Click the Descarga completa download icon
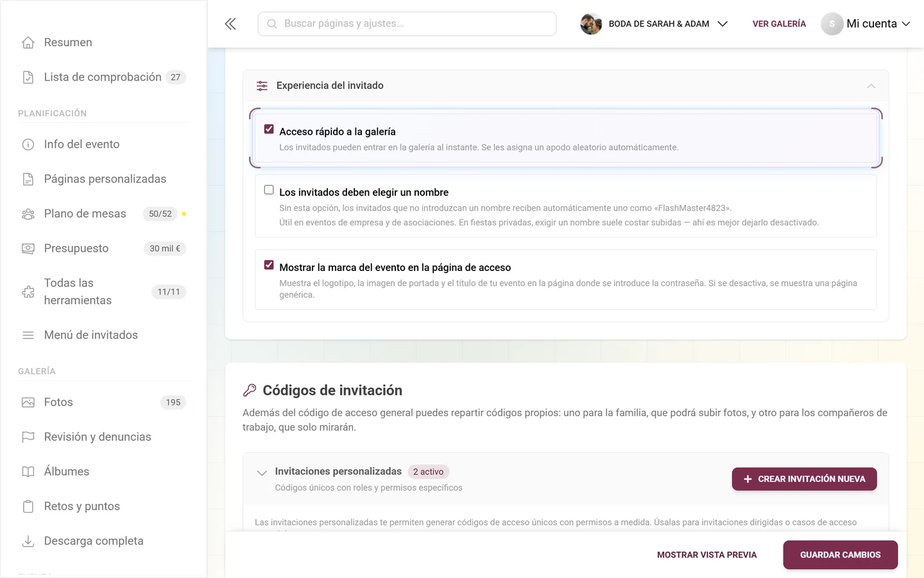The width and height of the screenshot is (924, 578). 28,541
